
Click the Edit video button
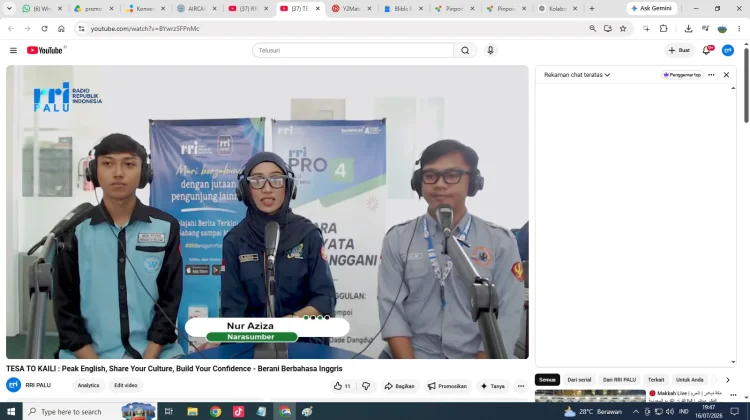click(126, 385)
